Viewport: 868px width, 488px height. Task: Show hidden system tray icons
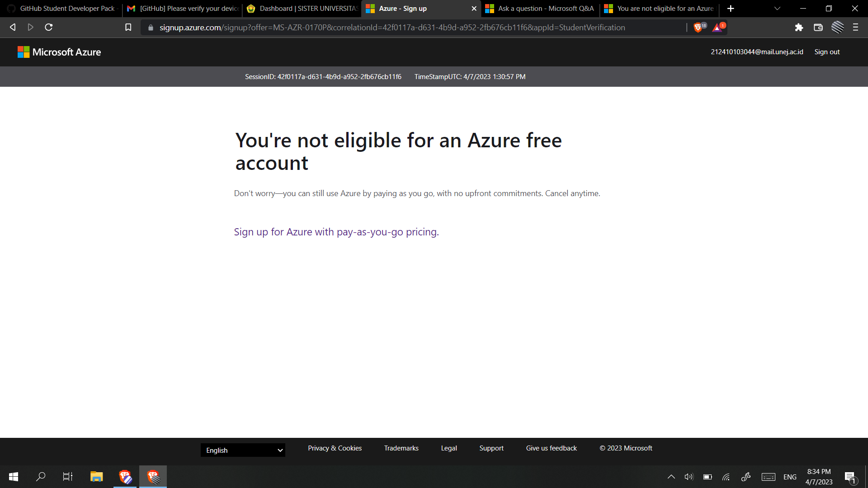671,477
